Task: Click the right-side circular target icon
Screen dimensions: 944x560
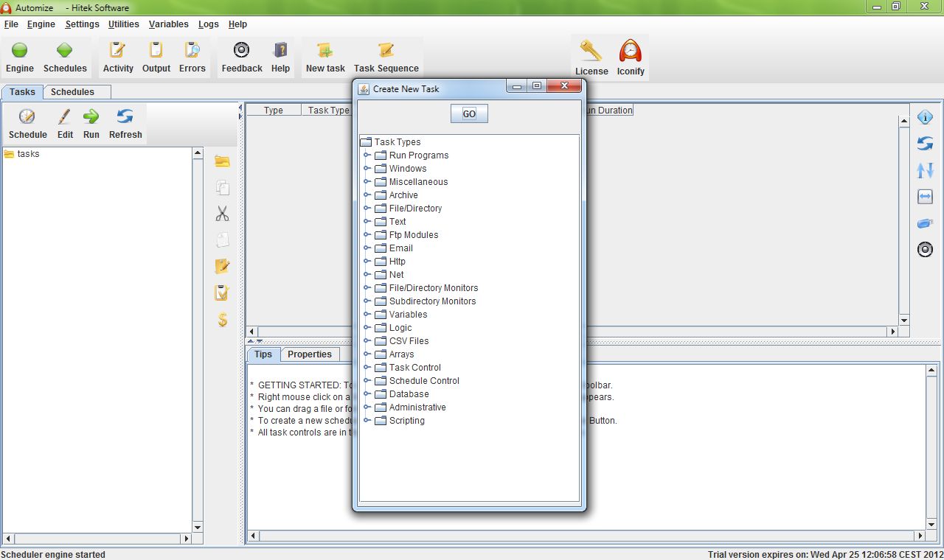Action: point(925,250)
